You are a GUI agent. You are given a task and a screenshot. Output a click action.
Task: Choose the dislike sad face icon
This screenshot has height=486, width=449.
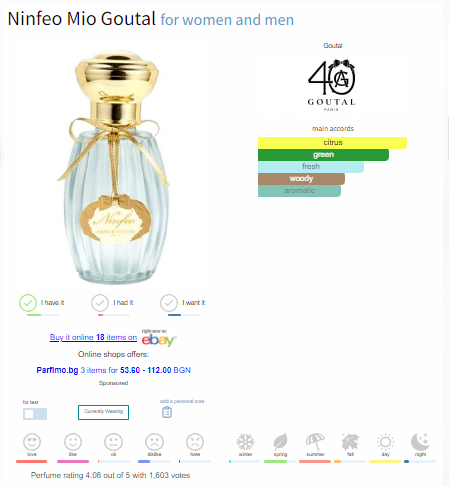pos(154,442)
